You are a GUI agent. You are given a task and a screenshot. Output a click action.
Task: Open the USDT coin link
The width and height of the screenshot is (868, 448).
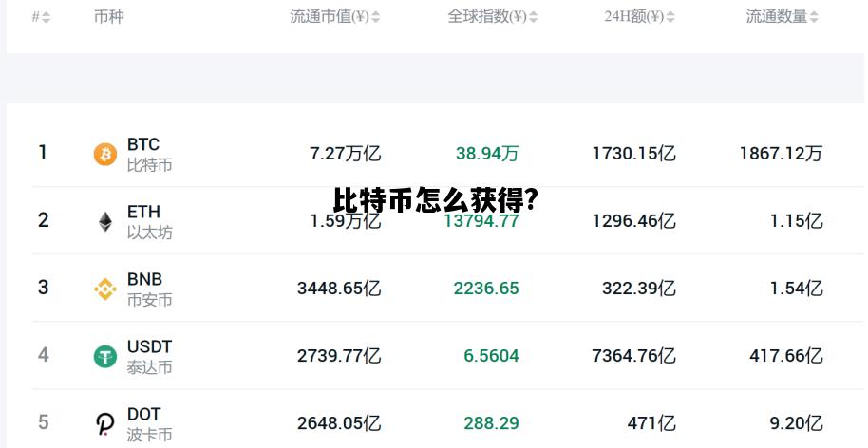(149, 346)
